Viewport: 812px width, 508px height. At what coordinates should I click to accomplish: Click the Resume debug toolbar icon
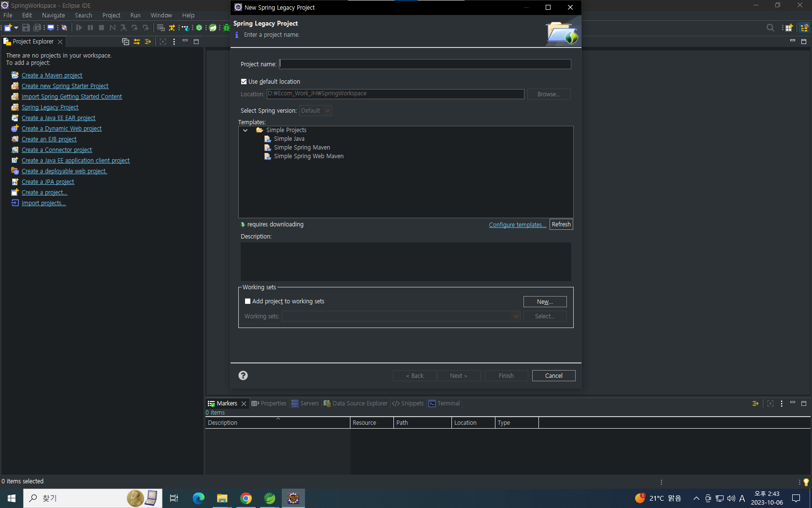click(79, 28)
